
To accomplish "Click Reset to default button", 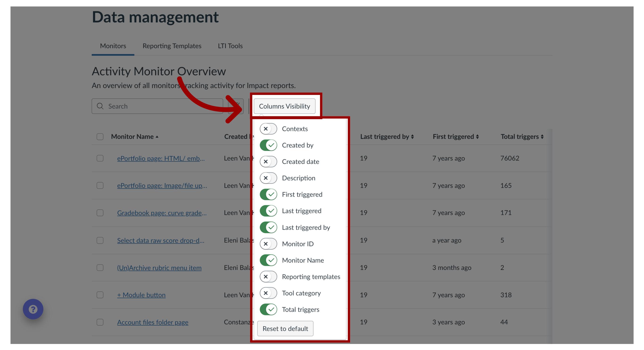I will click(285, 329).
